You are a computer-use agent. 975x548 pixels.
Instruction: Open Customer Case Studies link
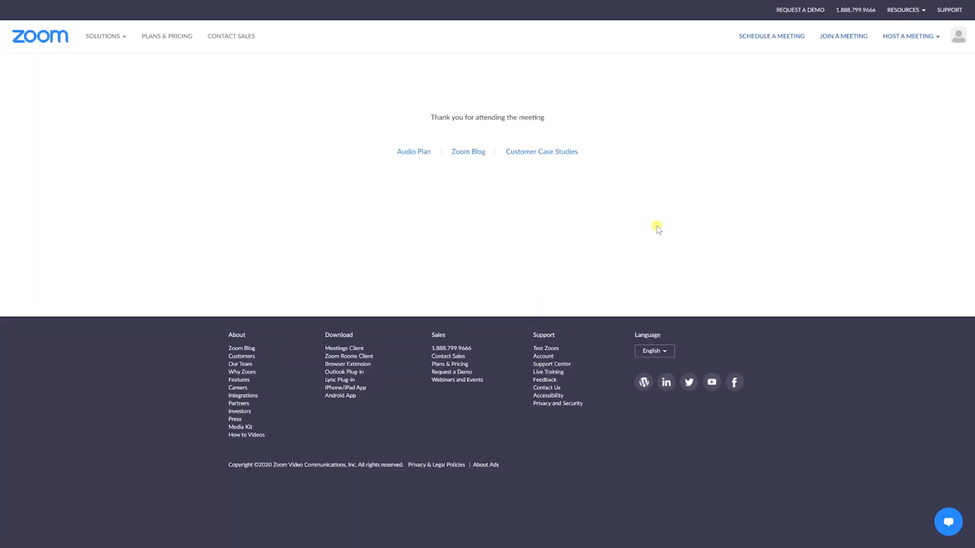click(542, 151)
